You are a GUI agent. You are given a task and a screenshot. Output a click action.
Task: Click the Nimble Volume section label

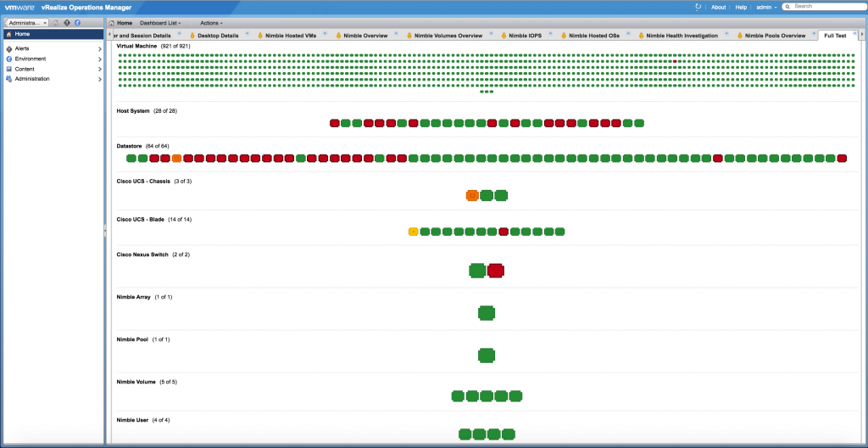pos(136,382)
